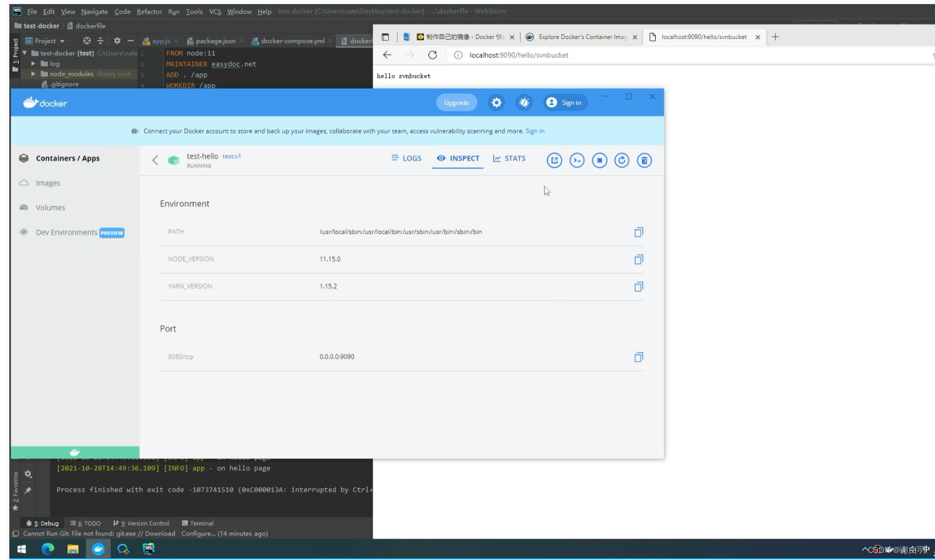Viewport: 935px width, 560px height.
Task: Collapse all in WebStorm Project panel
Action: [x=100, y=41]
